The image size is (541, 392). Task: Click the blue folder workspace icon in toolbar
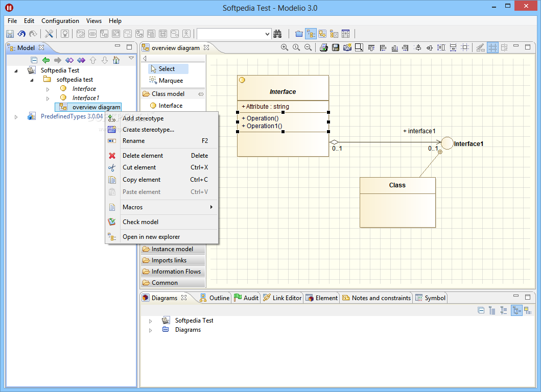(299, 34)
